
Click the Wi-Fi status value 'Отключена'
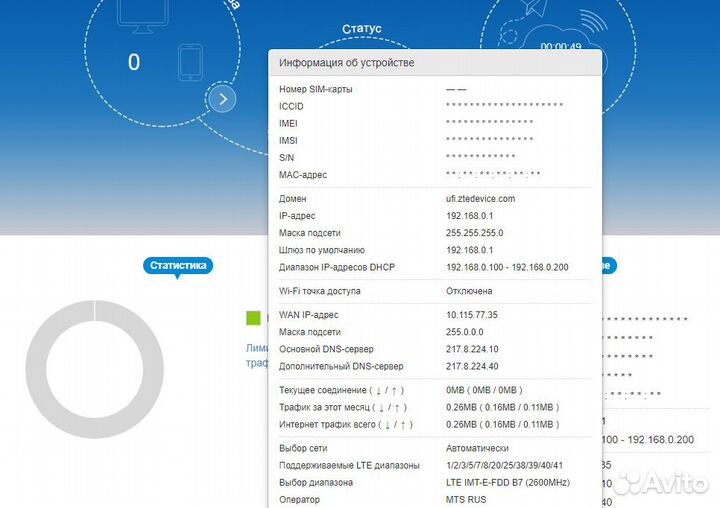[469, 291]
